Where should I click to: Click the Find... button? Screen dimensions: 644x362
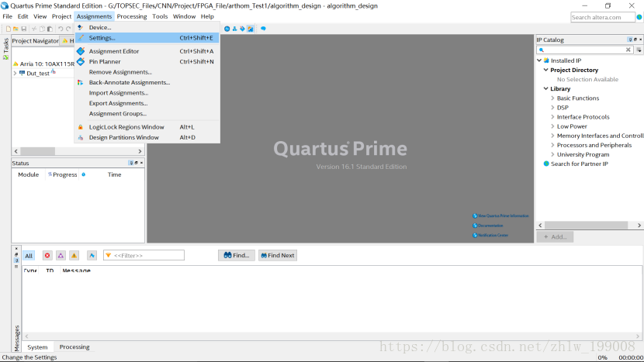[237, 255]
